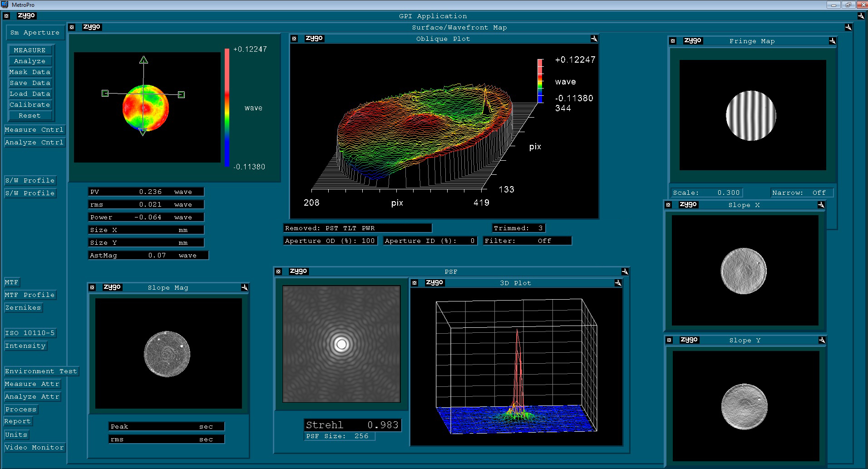Click the Reset button
This screenshot has height=469, width=868.
(x=30, y=115)
